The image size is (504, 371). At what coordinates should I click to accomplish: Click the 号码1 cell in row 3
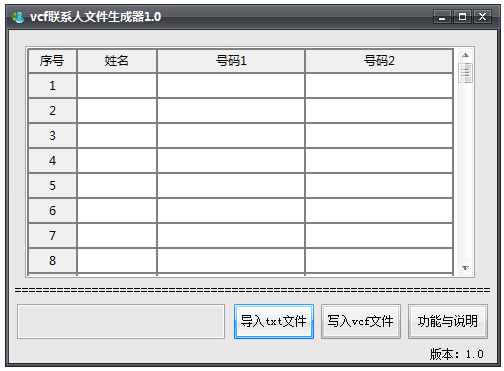click(x=231, y=136)
